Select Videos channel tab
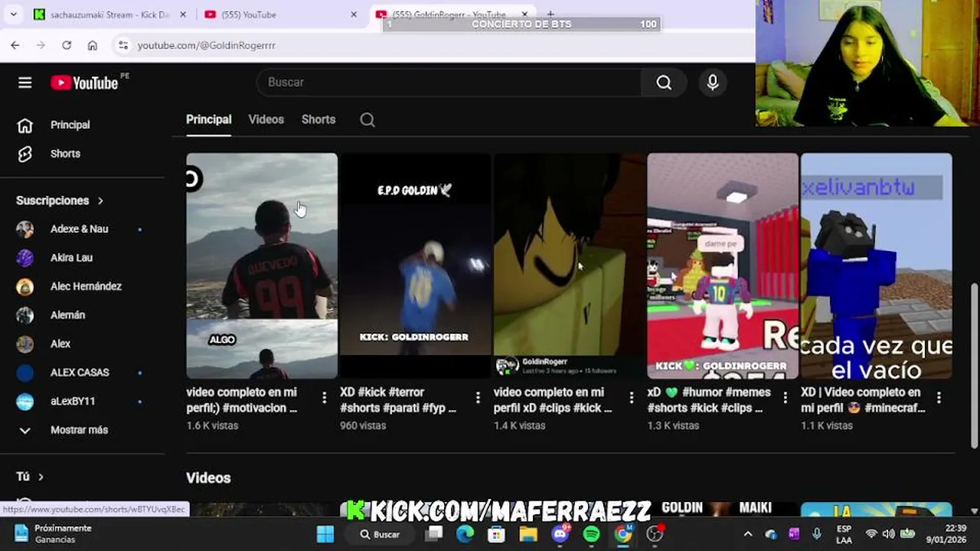Viewport: 980px width, 551px height. [x=266, y=120]
